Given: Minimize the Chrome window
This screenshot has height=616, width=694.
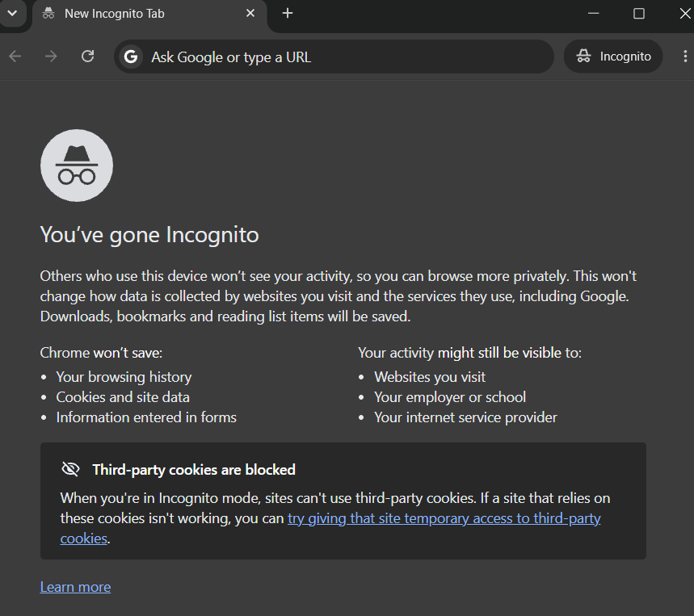Looking at the screenshot, I should click(594, 13).
